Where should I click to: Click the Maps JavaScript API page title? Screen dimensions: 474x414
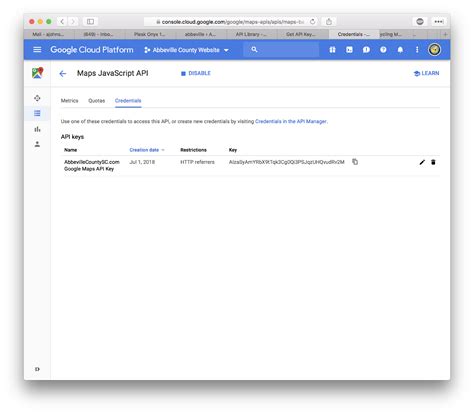(x=113, y=73)
